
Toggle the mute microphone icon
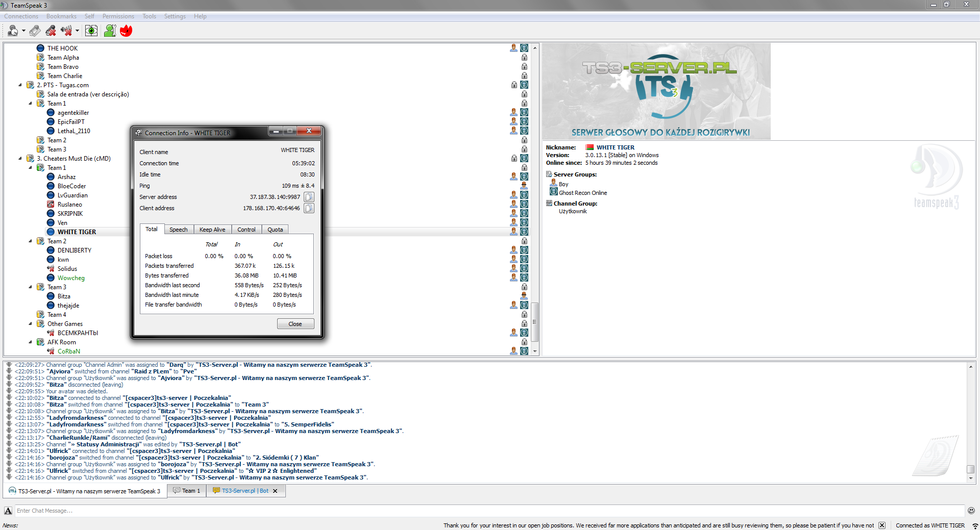[51, 31]
